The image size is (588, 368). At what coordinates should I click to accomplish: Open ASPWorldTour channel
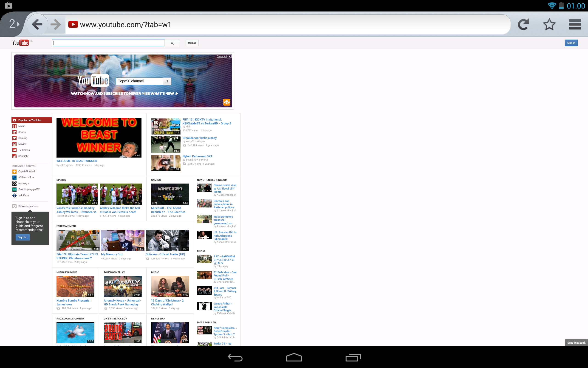tap(26, 177)
